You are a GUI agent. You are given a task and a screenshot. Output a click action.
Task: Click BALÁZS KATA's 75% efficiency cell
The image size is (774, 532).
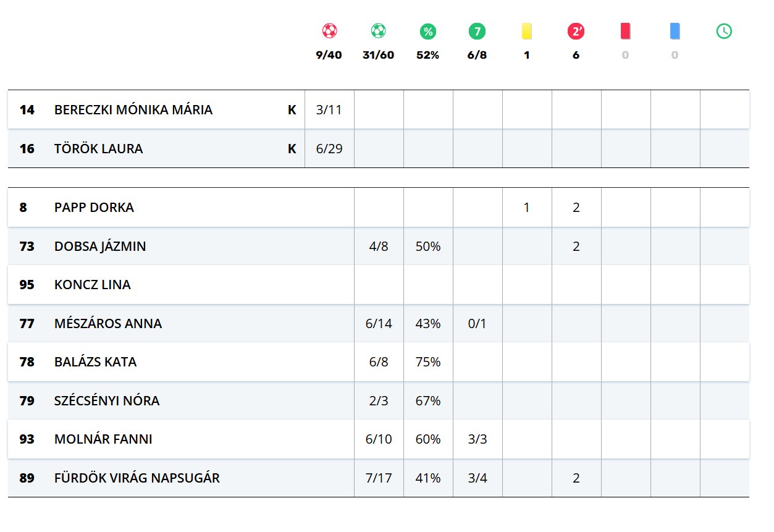coord(428,362)
